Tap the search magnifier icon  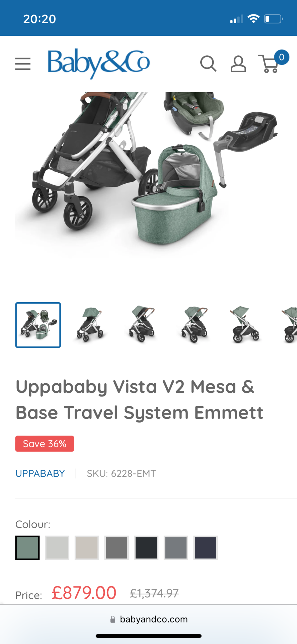point(208,64)
